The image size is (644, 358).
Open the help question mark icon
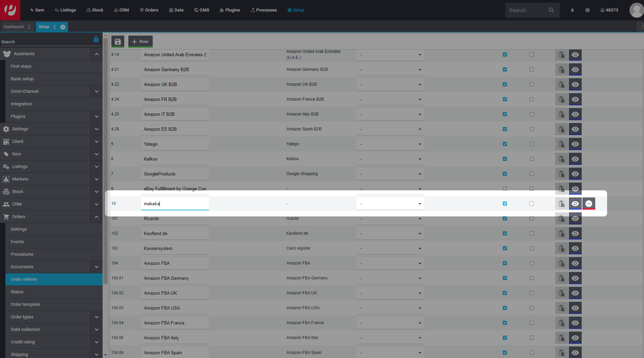pos(587,10)
